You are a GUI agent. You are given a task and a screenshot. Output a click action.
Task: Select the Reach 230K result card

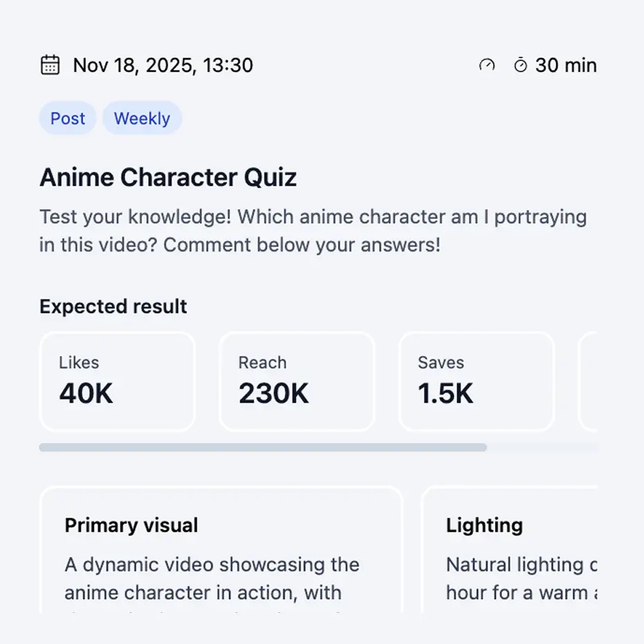click(x=296, y=382)
